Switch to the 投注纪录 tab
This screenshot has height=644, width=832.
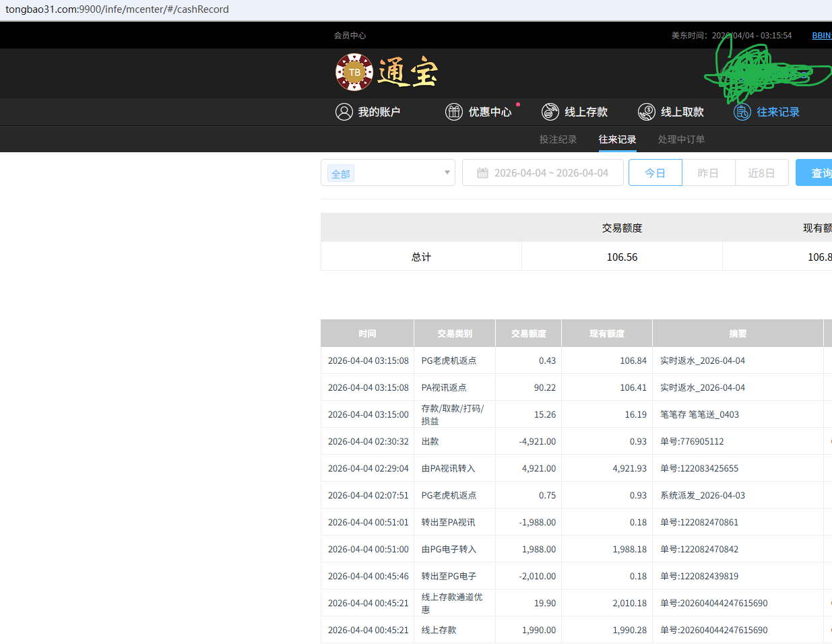(x=558, y=139)
